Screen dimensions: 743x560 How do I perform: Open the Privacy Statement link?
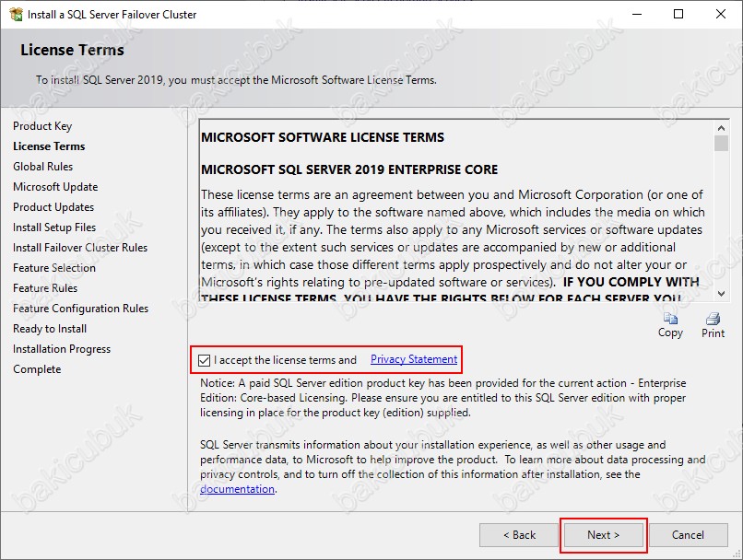tap(414, 359)
